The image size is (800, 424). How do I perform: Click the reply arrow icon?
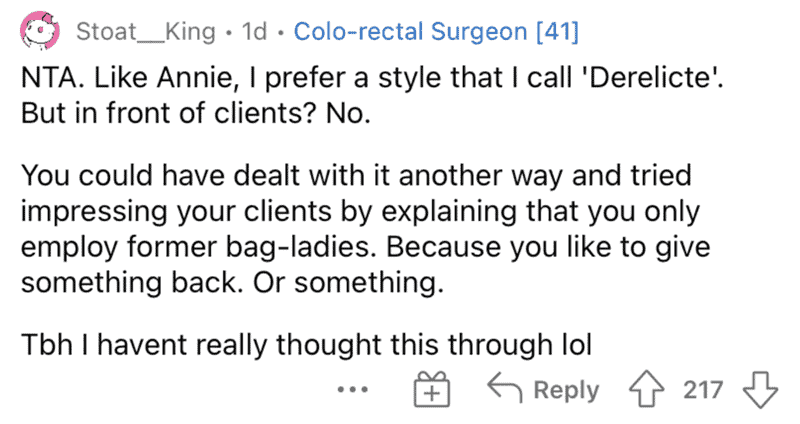pos(505,388)
